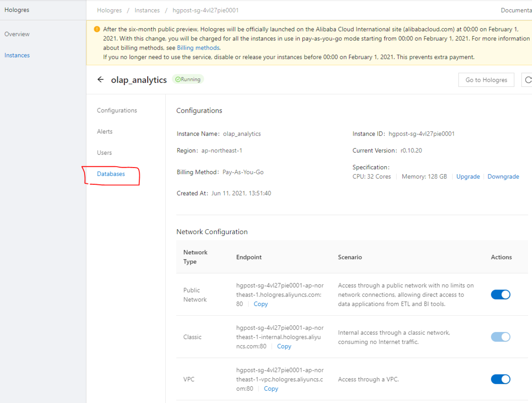
Task: Toggle the Classic network access switch
Action: tap(501, 337)
